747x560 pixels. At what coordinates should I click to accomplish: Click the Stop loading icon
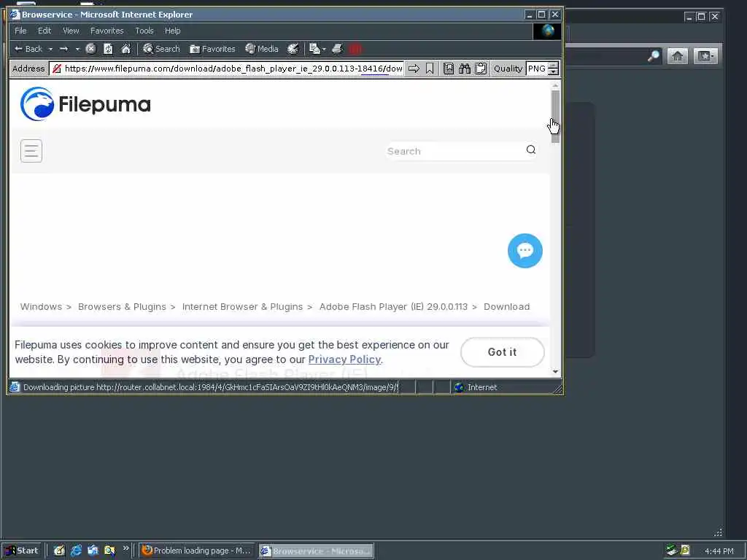tap(91, 49)
